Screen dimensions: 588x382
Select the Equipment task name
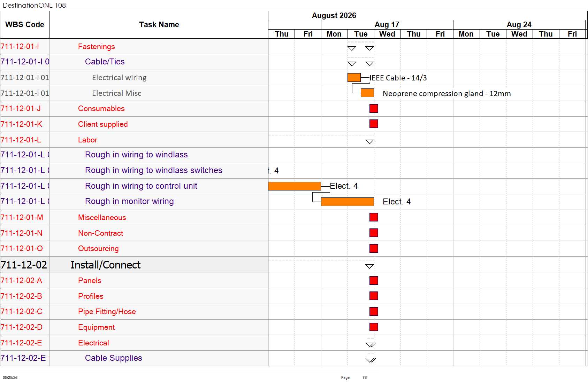point(97,327)
